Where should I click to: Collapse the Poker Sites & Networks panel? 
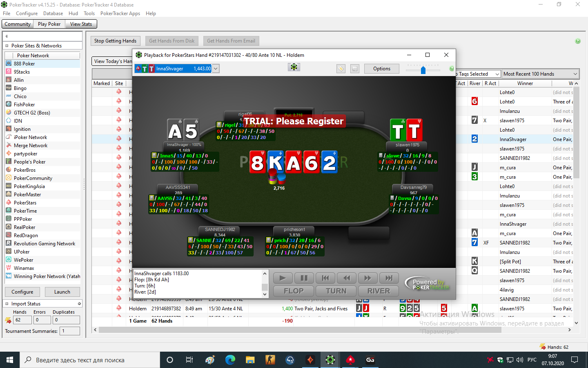(x=7, y=46)
